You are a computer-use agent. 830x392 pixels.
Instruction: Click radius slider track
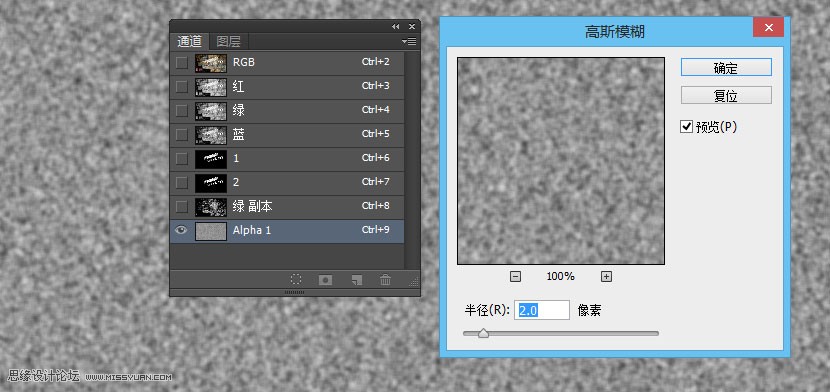click(561, 334)
